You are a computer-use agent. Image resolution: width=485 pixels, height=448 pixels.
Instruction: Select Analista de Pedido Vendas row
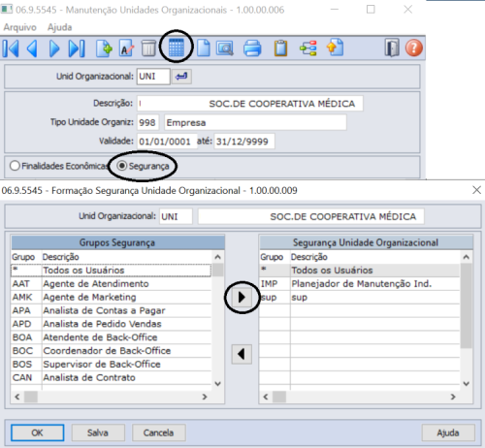click(112, 324)
